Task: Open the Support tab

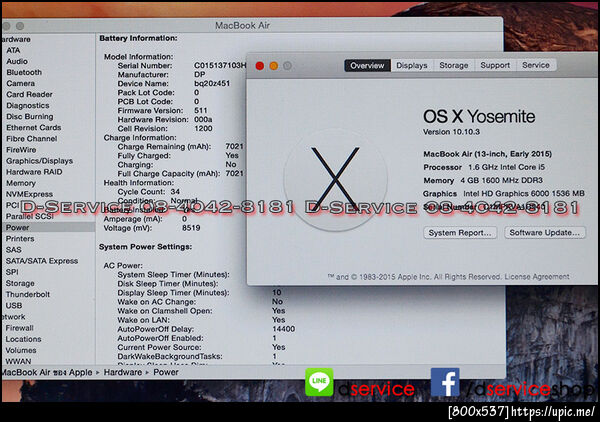Action: (495, 65)
